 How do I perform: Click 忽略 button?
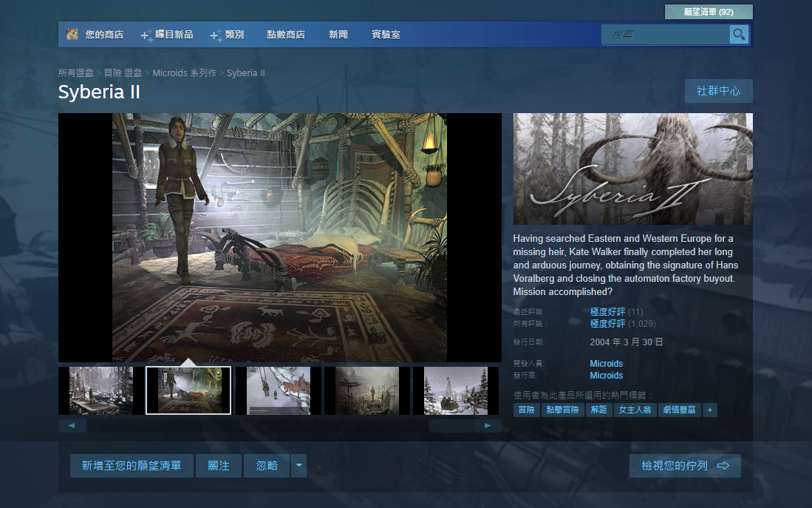pos(267,466)
